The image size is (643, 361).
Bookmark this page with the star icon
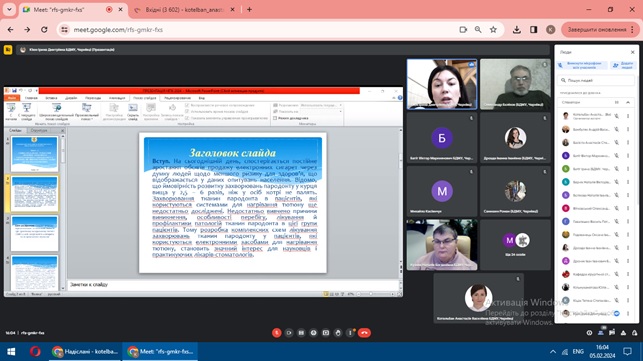pyautogui.click(x=493, y=30)
